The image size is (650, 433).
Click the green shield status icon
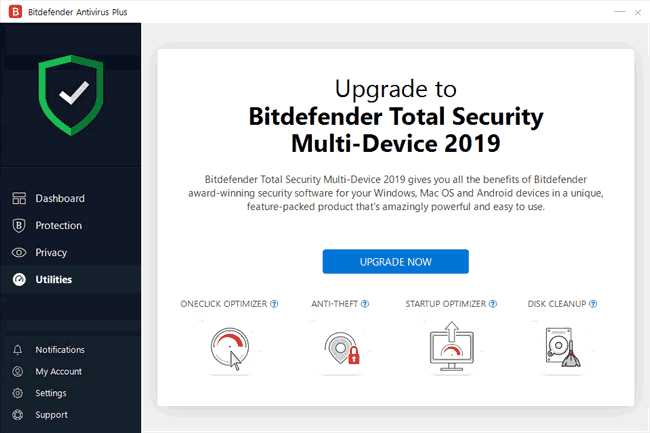(x=71, y=95)
